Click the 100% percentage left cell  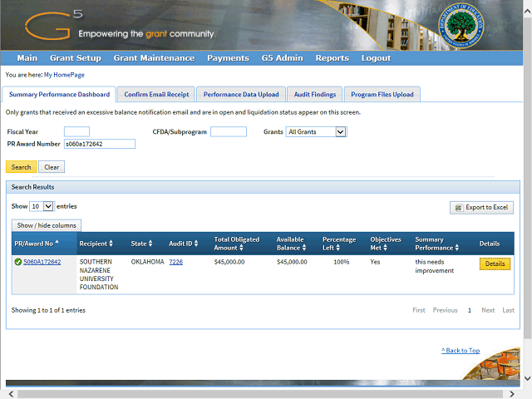(342, 262)
